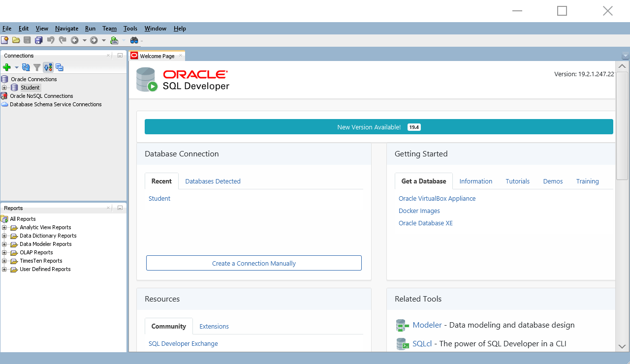
Task: Open the Tools menu
Action: click(x=130, y=29)
